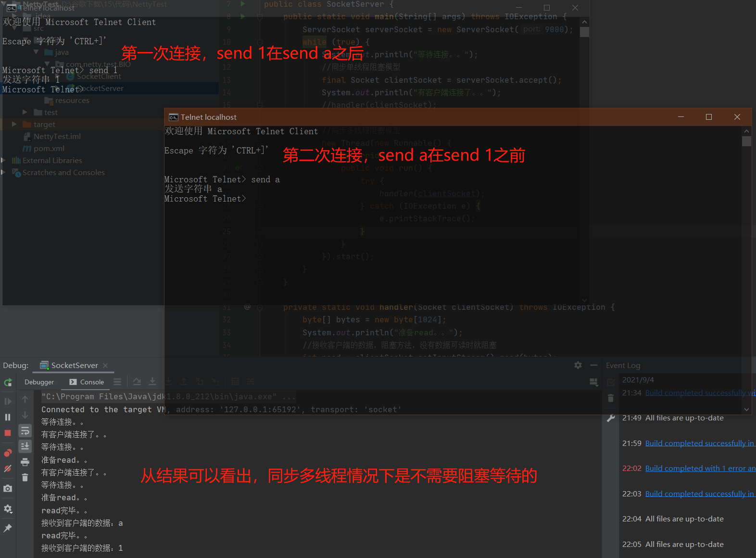Select the 22:04 All files are up-to-date entry
Screen dimensions: 756x558
tap(684, 519)
